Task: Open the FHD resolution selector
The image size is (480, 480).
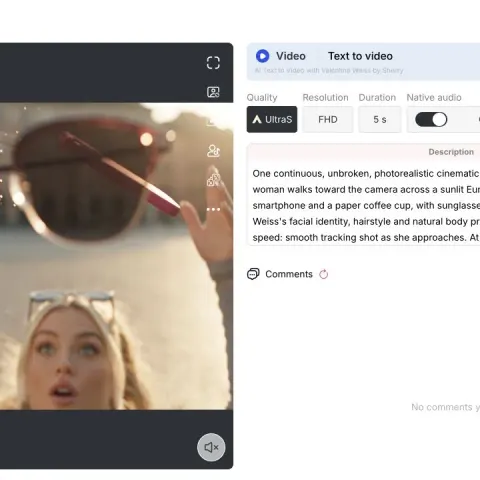Action: click(x=328, y=119)
